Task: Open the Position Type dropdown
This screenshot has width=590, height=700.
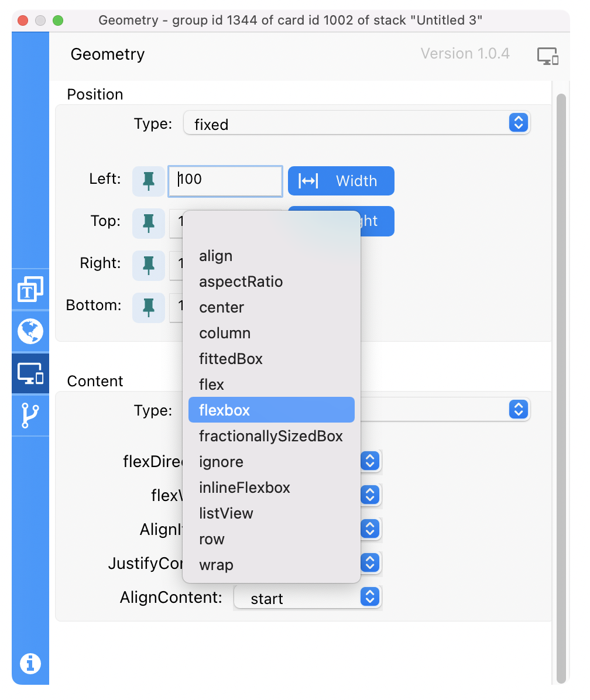Action: (356, 123)
